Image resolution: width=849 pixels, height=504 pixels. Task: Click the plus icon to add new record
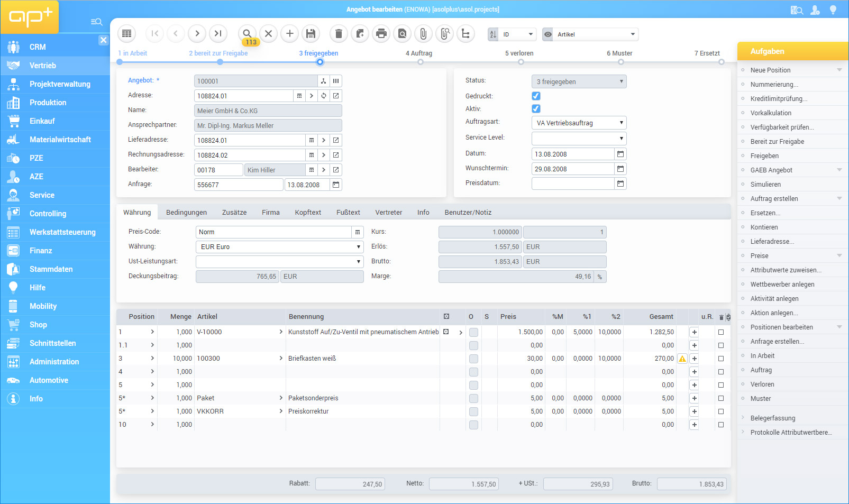[289, 34]
